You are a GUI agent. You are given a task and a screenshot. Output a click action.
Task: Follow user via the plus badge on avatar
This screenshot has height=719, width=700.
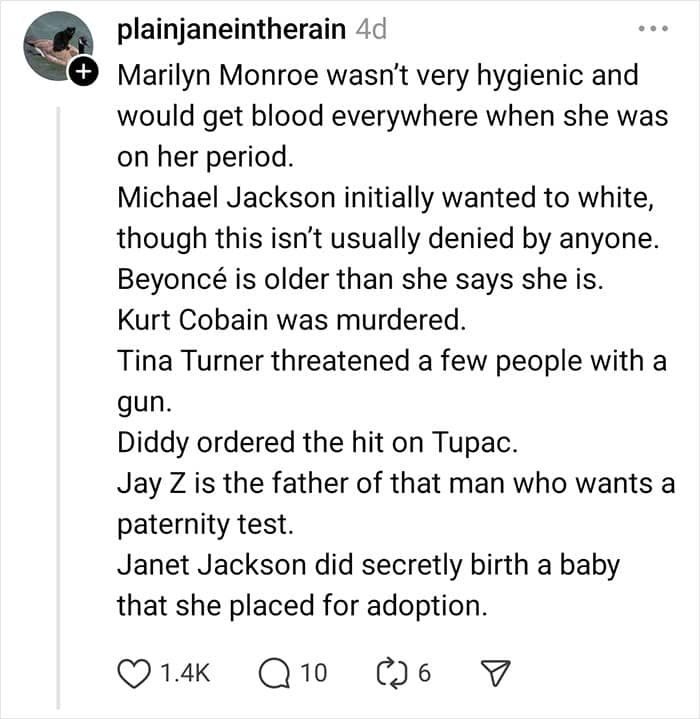pos(83,71)
